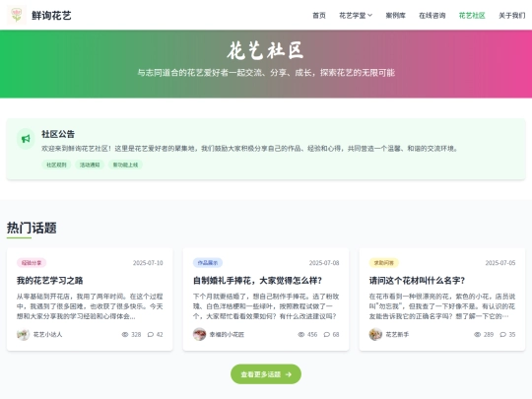Select the 活动通知 tag

pos(90,165)
